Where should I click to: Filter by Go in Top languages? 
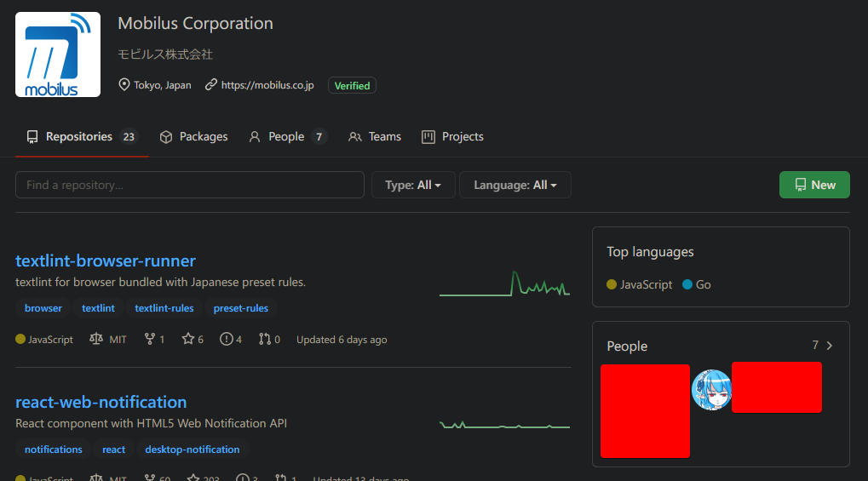click(x=697, y=284)
